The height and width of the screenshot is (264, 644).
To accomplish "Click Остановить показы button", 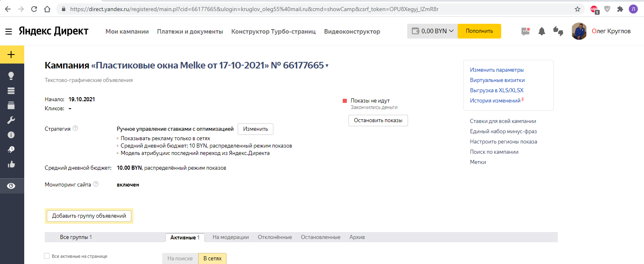I will [x=378, y=120].
